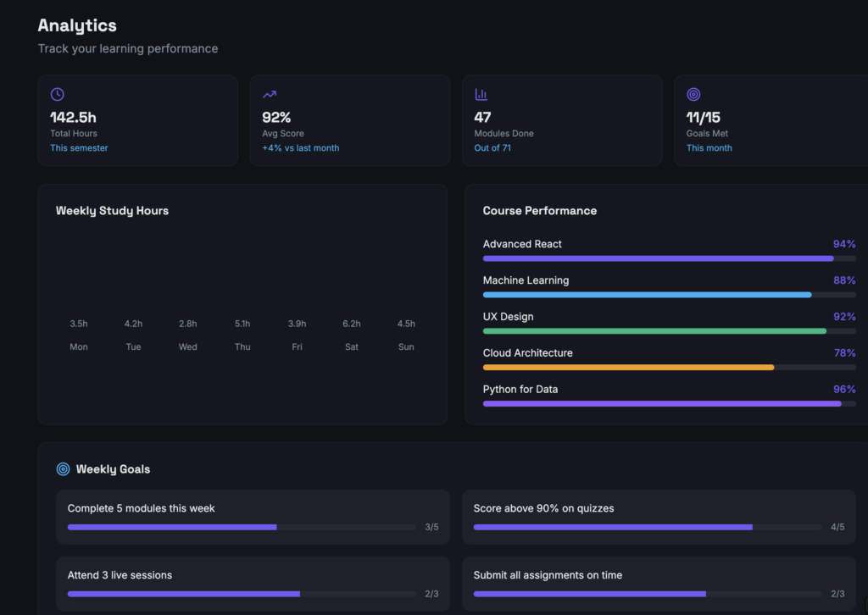Click the Weekly Study Hours heading
The height and width of the screenshot is (615, 868).
(x=112, y=211)
